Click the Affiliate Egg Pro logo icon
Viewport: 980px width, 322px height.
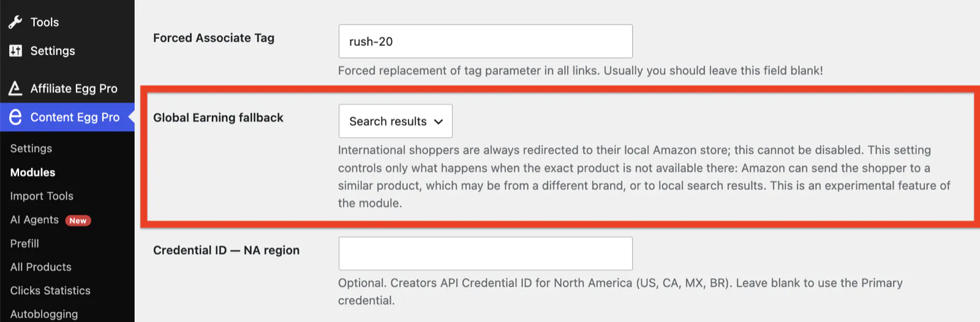pos(15,88)
